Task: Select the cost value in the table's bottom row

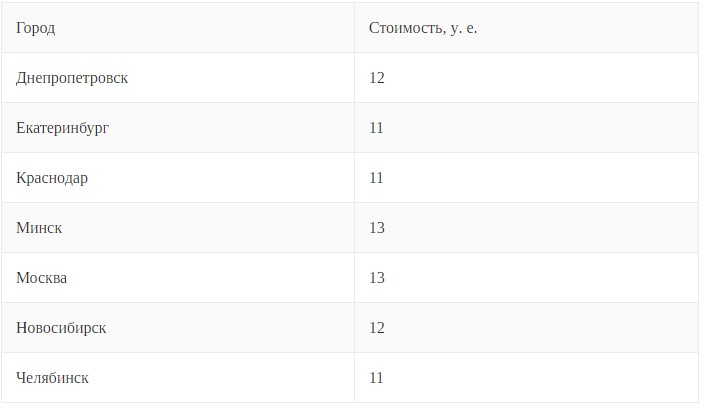Action: [377, 378]
